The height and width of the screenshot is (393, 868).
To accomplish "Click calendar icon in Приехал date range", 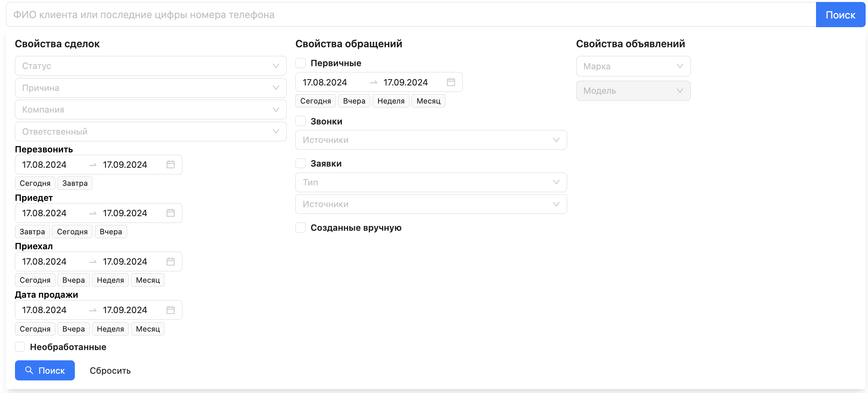I will coord(170,261).
